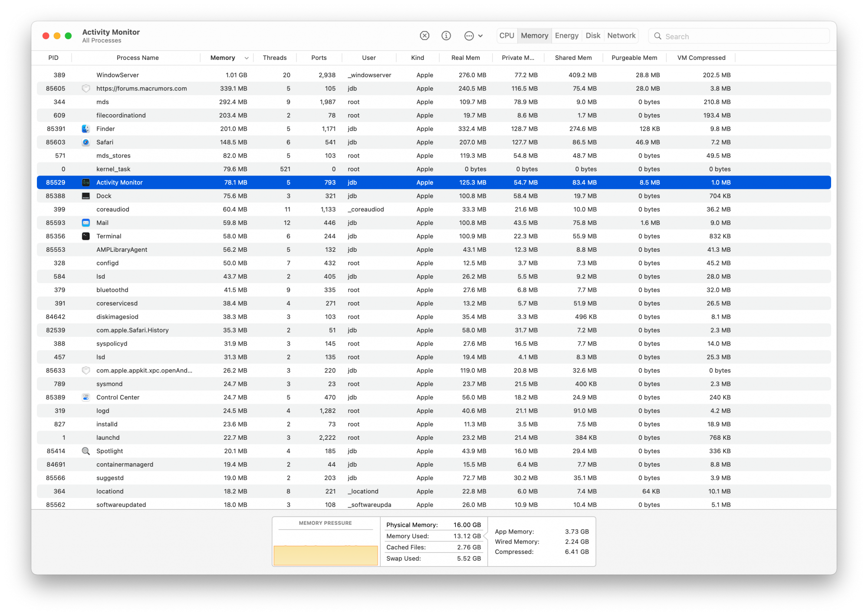Sort by the PID column header
Image resolution: width=868 pixels, height=616 pixels.
point(53,58)
